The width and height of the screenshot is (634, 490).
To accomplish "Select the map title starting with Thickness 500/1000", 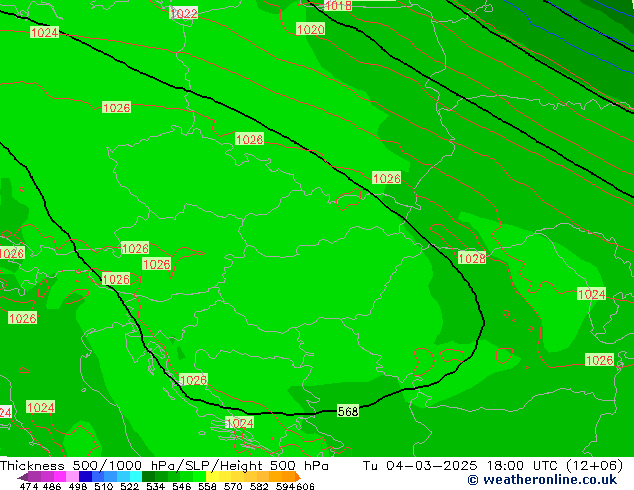I will [164, 466].
